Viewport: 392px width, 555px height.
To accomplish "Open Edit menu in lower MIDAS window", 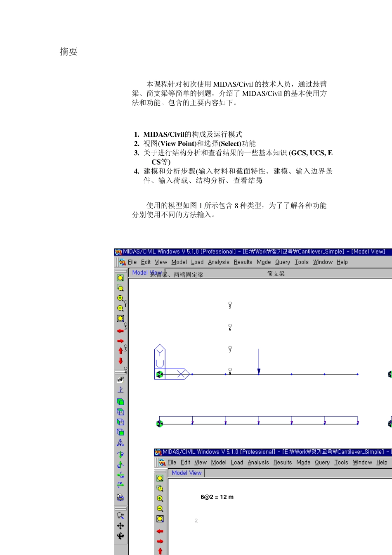I will pos(185,462).
